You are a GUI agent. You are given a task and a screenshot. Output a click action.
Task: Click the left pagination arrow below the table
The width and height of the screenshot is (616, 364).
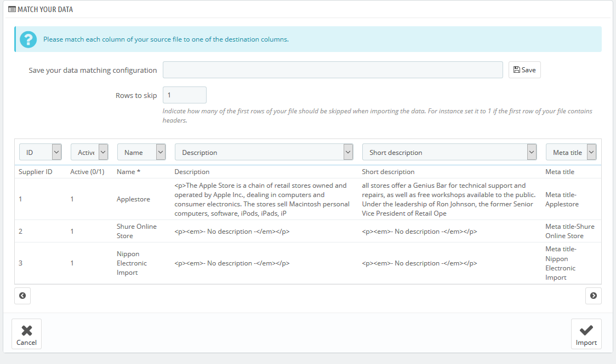click(x=22, y=296)
